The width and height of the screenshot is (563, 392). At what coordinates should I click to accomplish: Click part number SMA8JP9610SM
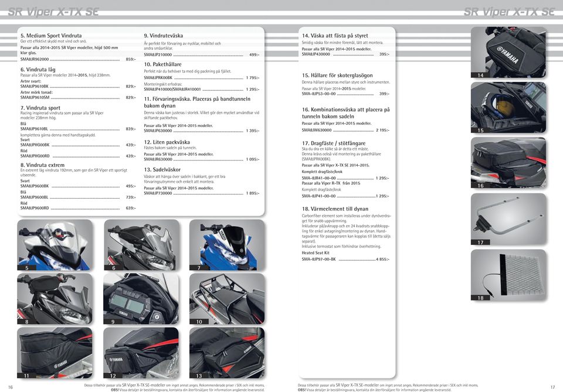point(35,97)
